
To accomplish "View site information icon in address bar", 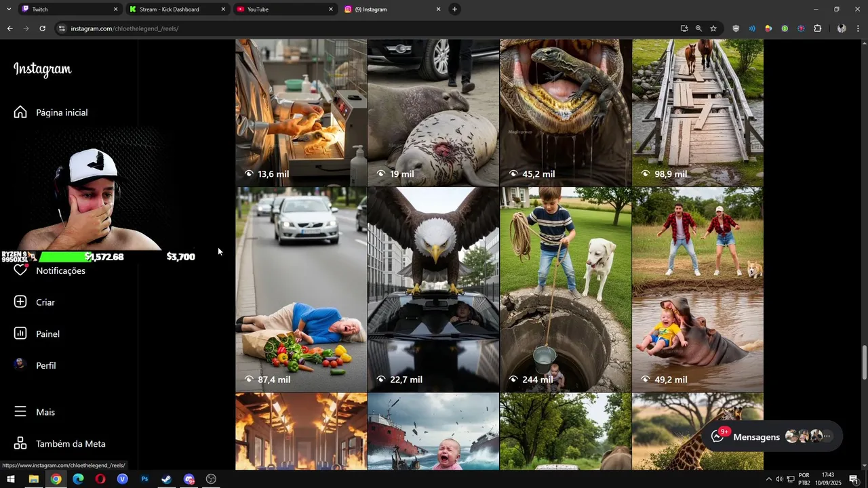I will 62,28.
